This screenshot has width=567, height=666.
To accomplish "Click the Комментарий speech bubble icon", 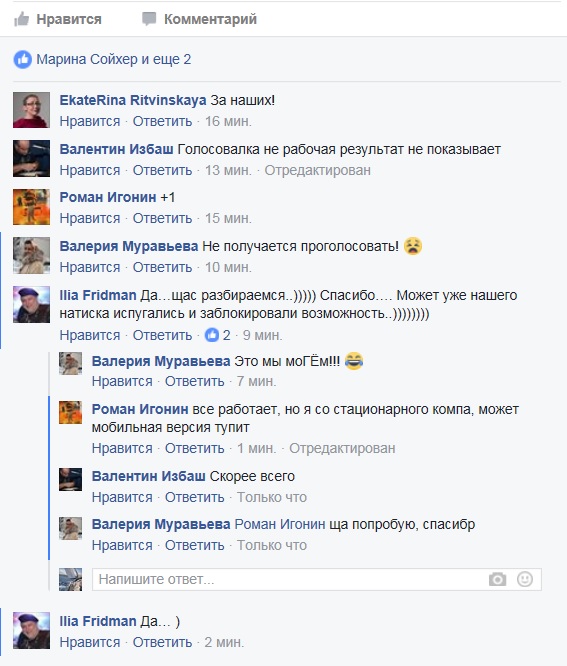I will [x=149, y=19].
